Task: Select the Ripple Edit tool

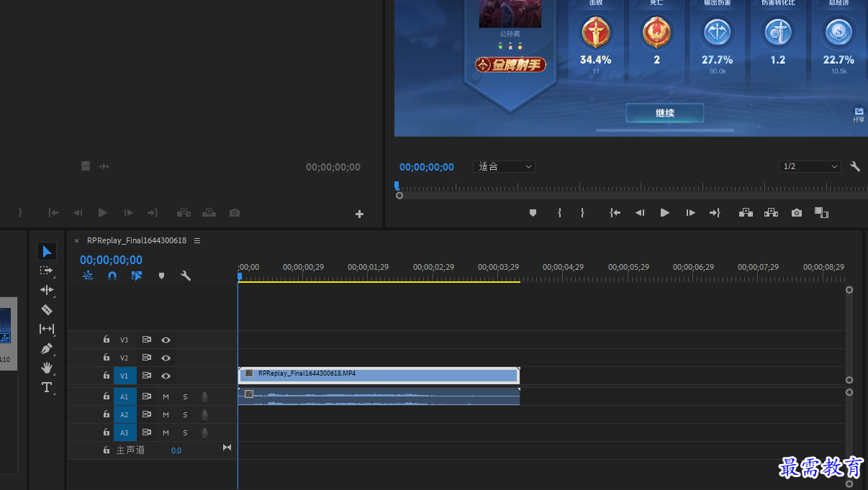Action: tap(47, 290)
